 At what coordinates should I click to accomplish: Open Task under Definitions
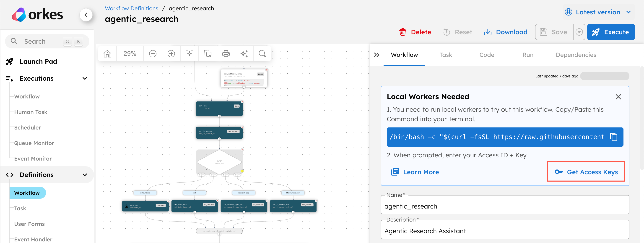click(x=20, y=209)
